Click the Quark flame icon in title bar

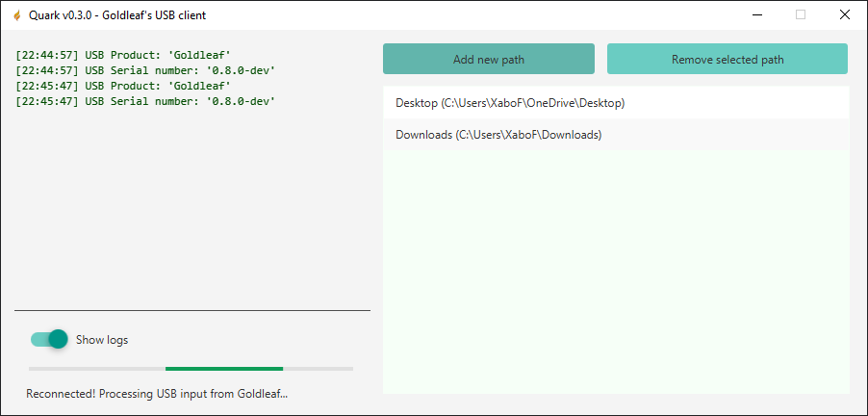(x=16, y=15)
